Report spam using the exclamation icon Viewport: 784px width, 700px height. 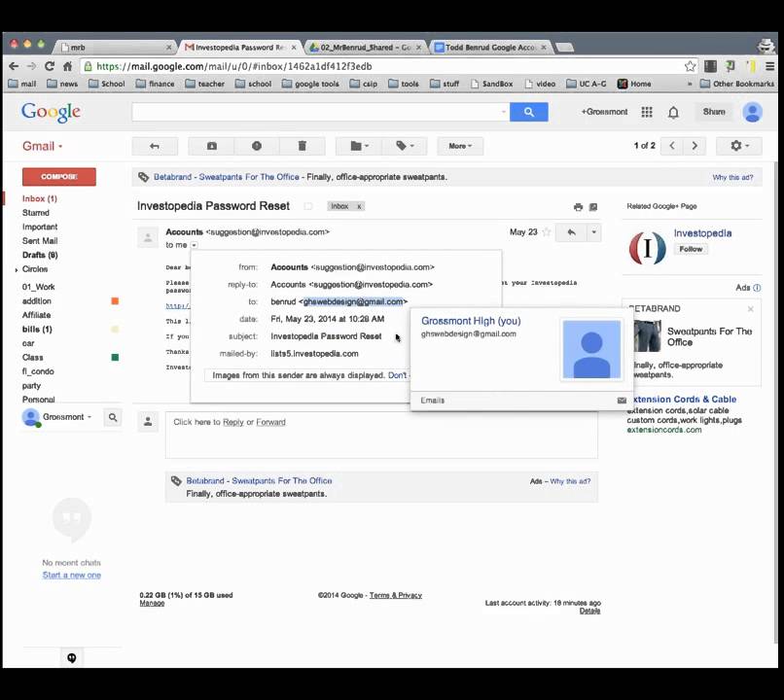257,146
